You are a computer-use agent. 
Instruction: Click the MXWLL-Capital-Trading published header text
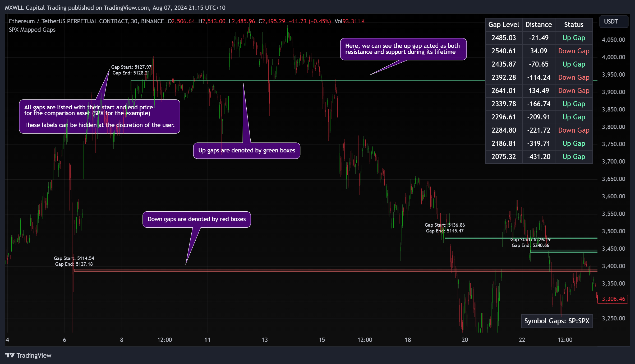click(115, 8)
